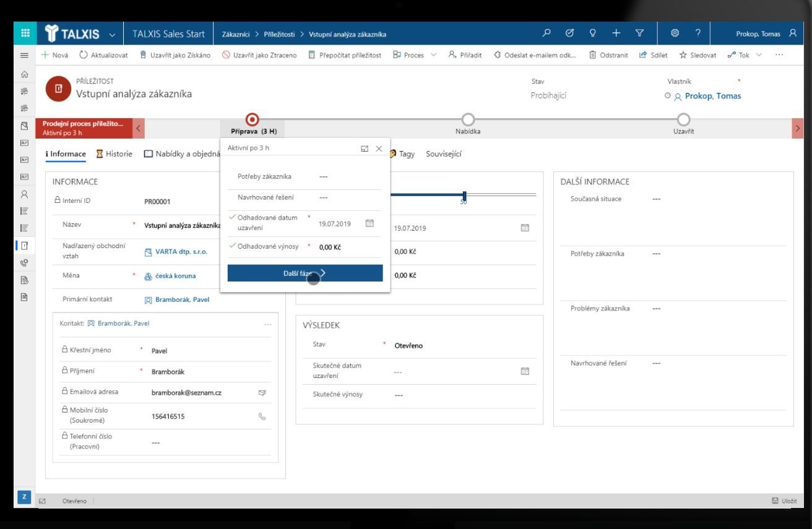Click the Z area switcher badge

click(x=24, y=497)
